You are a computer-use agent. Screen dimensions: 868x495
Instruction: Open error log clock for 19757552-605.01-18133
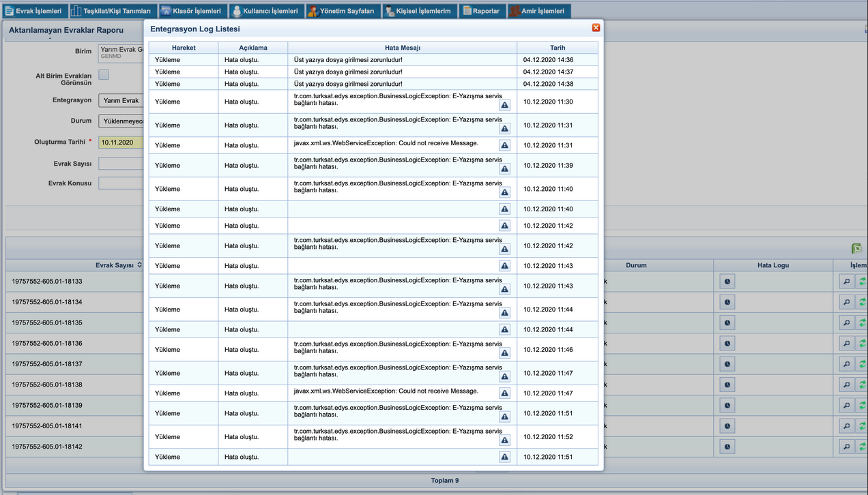pos(727,281)
